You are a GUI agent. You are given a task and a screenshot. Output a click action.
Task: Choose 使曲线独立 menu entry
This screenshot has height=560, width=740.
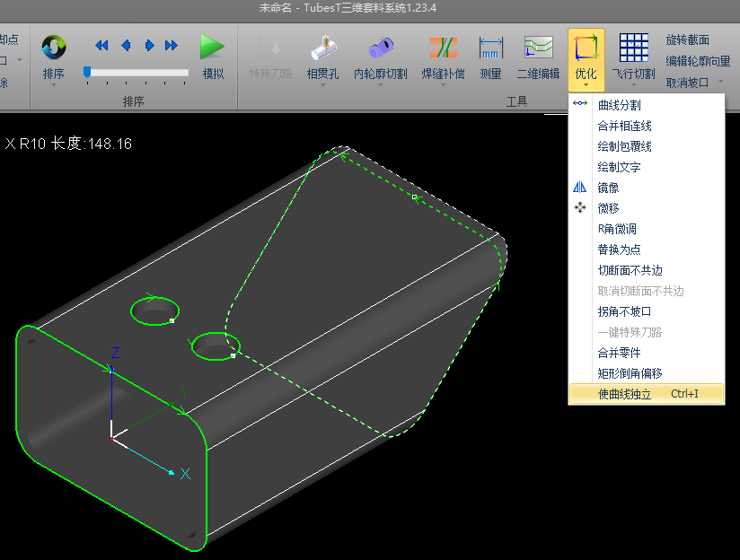[x=624, y=394]
